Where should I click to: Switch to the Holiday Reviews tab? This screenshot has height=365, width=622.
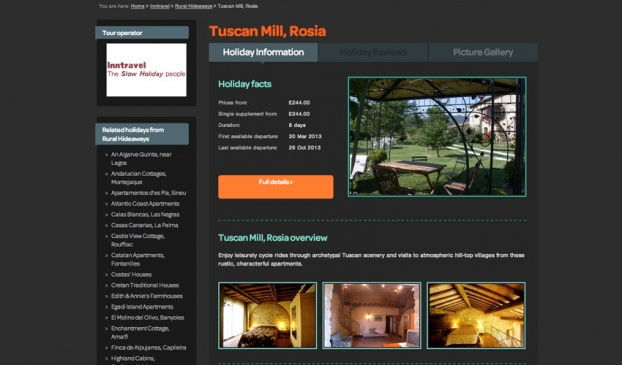tap(373, 52)
